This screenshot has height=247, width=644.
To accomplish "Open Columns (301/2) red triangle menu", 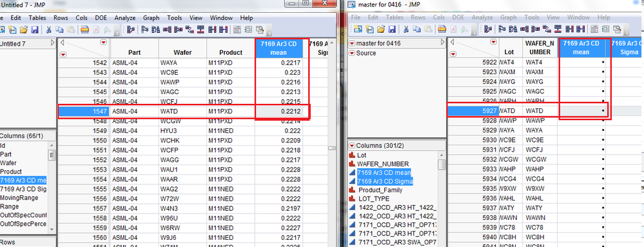I will click(352, 146).
